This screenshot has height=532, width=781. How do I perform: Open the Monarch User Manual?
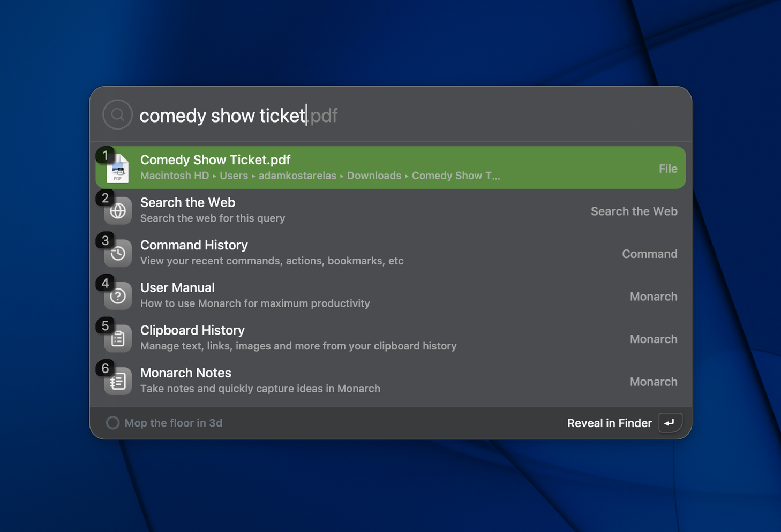(375, 295)
